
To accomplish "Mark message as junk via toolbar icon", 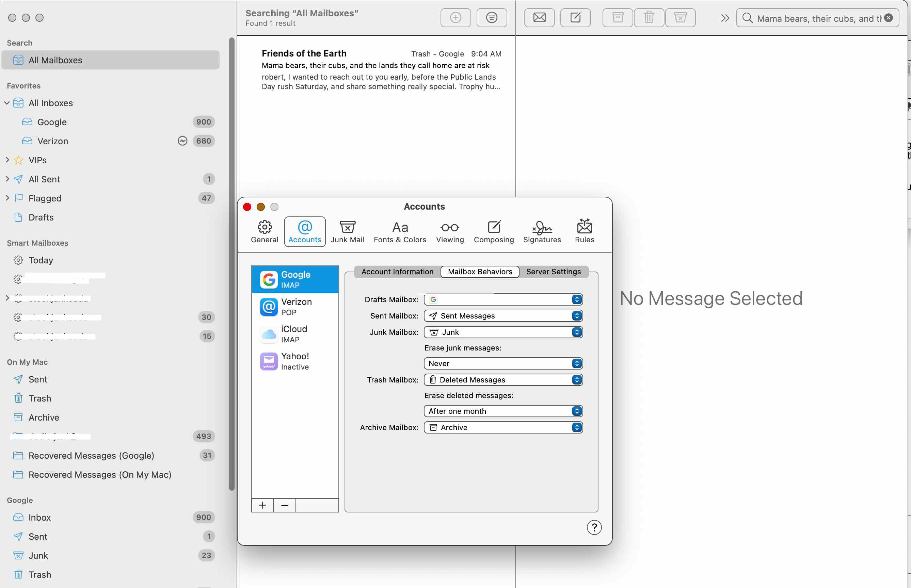I will (x=681, y=17).
